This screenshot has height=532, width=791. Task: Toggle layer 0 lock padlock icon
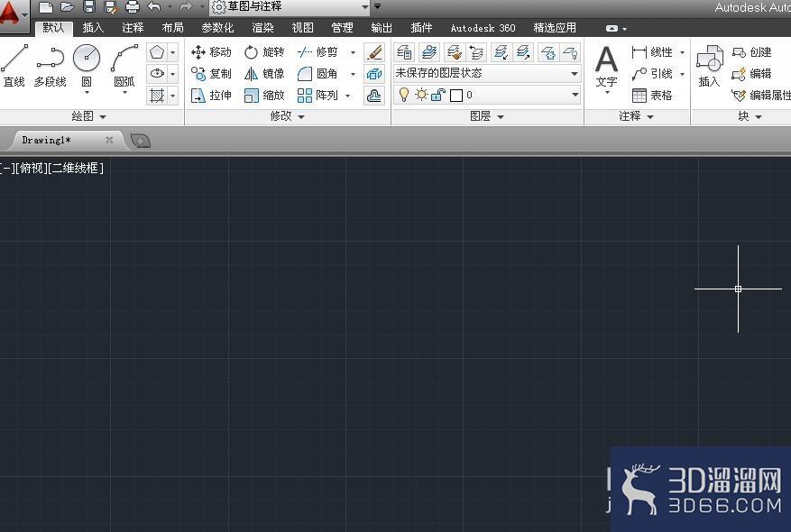point(437,95)
